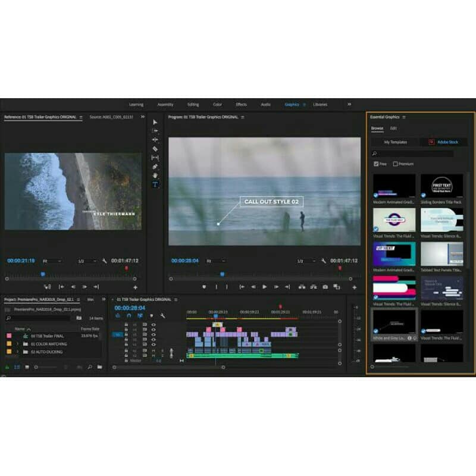Toggle the Free filter checkbox
Image resolution: width=476 pixels, height=476 pixels.
376,164
